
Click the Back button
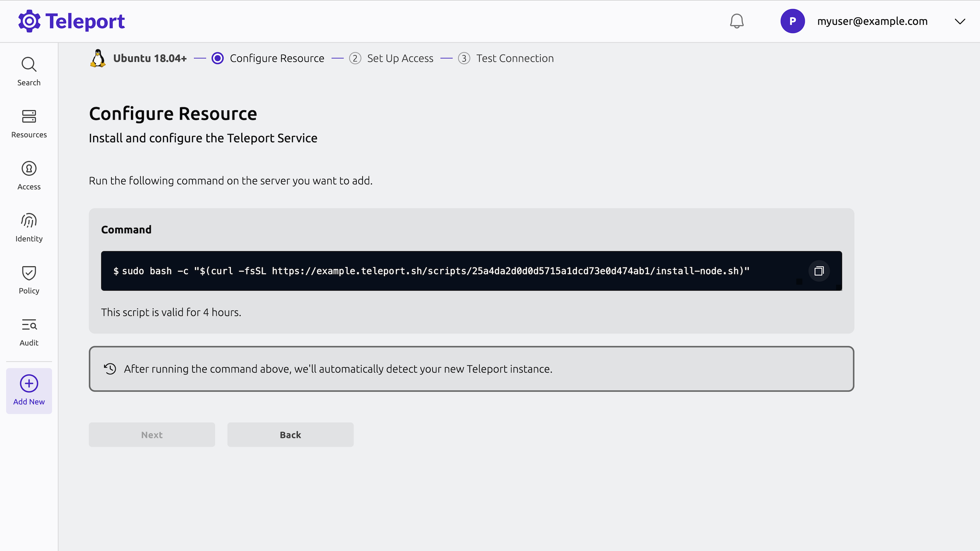coord(291,434)
